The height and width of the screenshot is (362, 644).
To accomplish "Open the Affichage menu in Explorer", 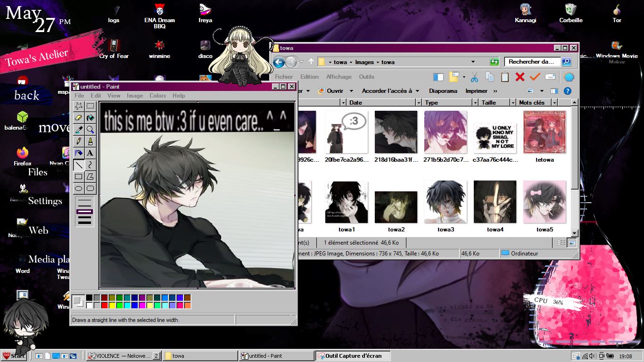I will point(339,77).
